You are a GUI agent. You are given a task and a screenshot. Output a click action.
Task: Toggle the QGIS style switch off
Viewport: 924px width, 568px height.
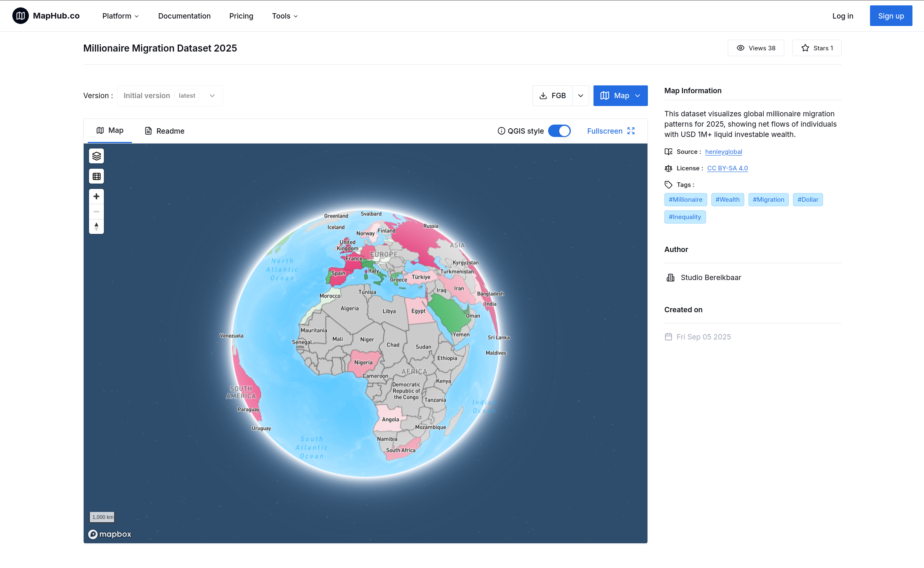pyautogui.click(x=559, y=131)
